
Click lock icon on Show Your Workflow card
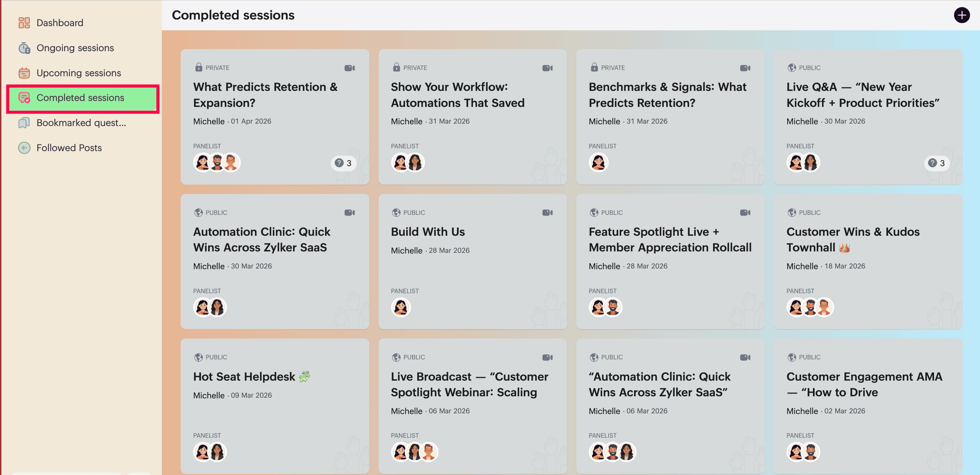[396, 67]
